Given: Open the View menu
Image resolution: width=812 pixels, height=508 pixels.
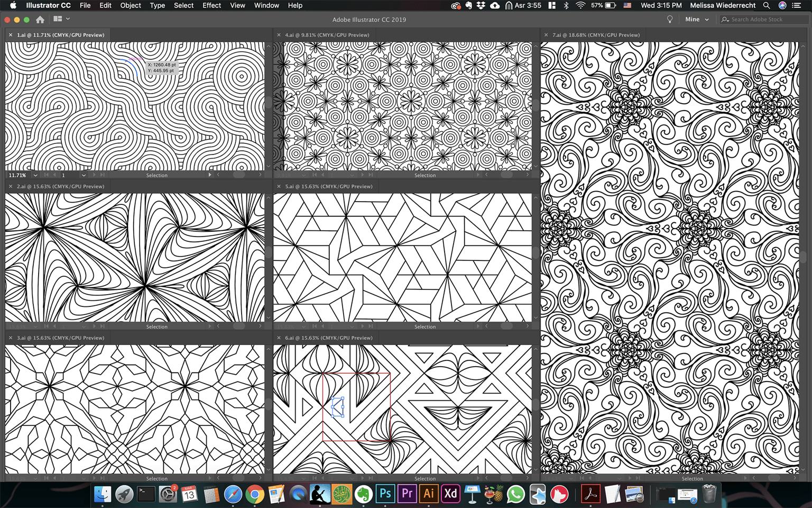Looking at the screenshot, I should point(237,5).
